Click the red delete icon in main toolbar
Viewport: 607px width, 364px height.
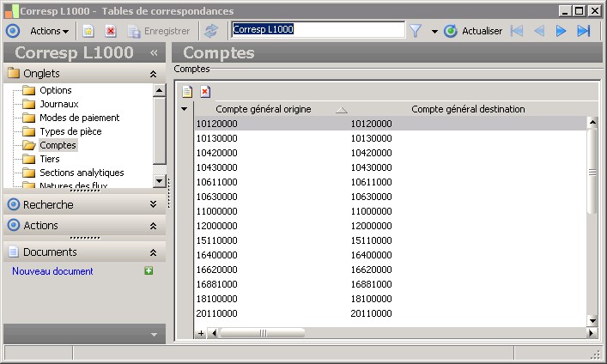[x=111, y=31]
